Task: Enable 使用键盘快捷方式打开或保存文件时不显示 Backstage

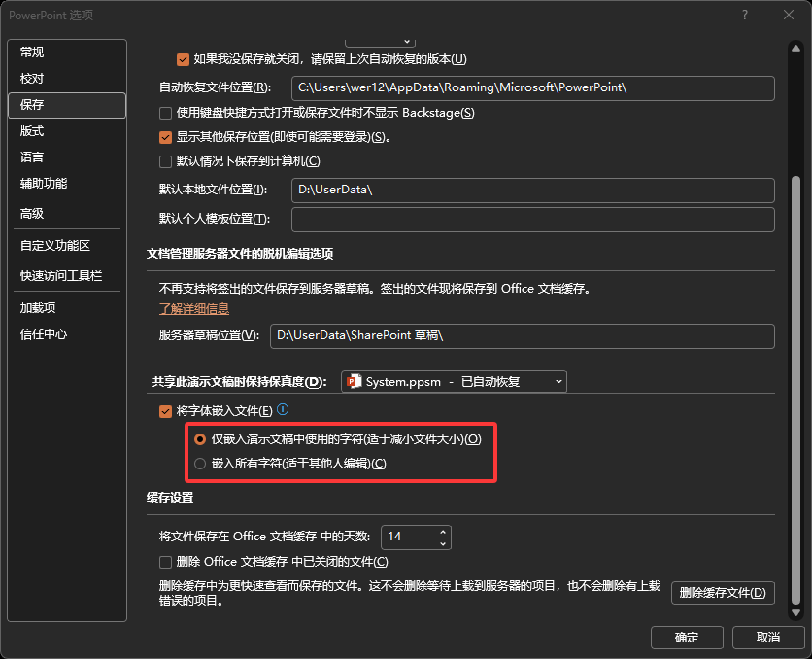Action: point(166,113)
